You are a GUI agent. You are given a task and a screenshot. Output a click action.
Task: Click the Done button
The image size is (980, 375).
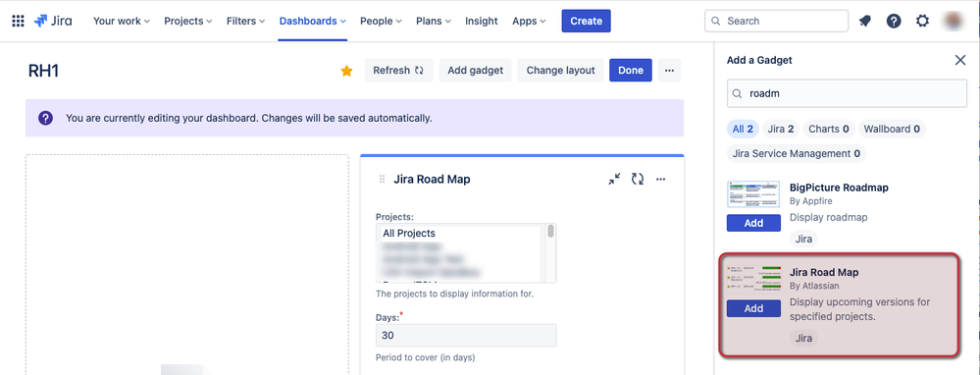click(x=631, y=70)
